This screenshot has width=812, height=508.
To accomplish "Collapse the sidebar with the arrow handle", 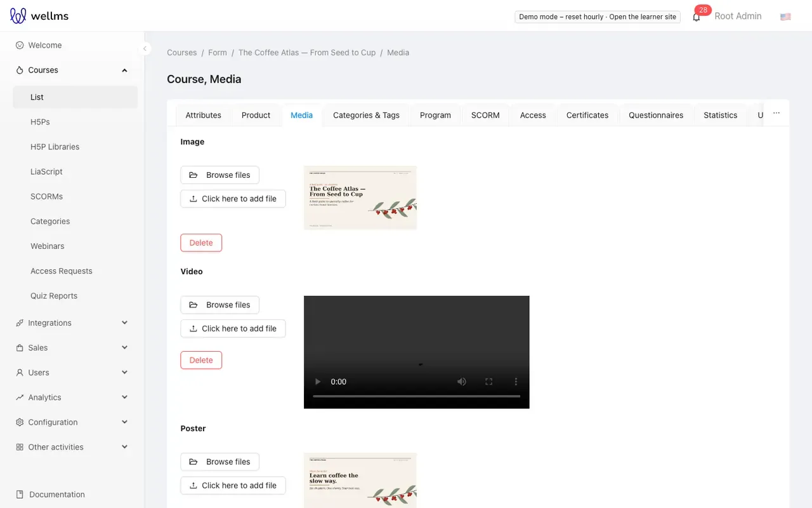I will click(145, 48).
